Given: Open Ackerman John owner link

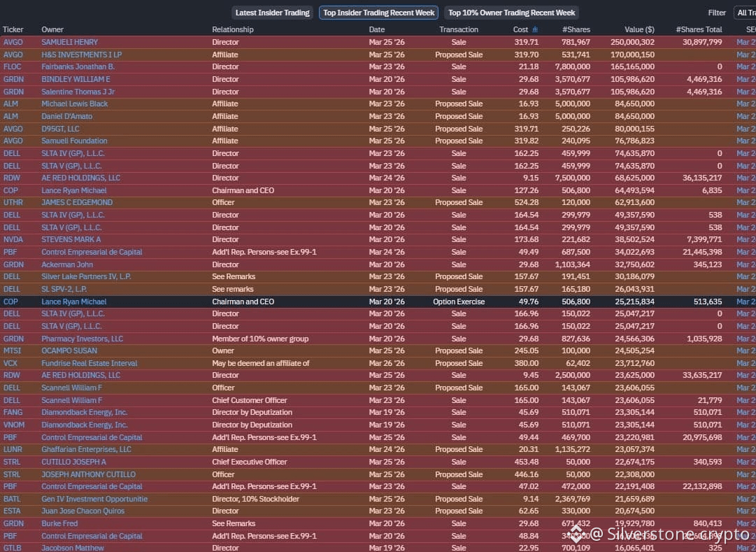Looking at the screenshot, I should click(x=67, y=264).
